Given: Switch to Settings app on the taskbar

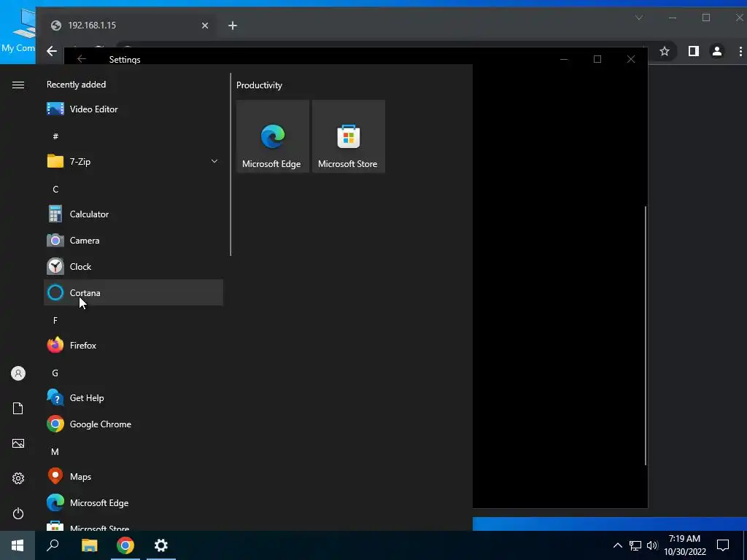Looking at the screenshot, I should [x=161, y=545].
